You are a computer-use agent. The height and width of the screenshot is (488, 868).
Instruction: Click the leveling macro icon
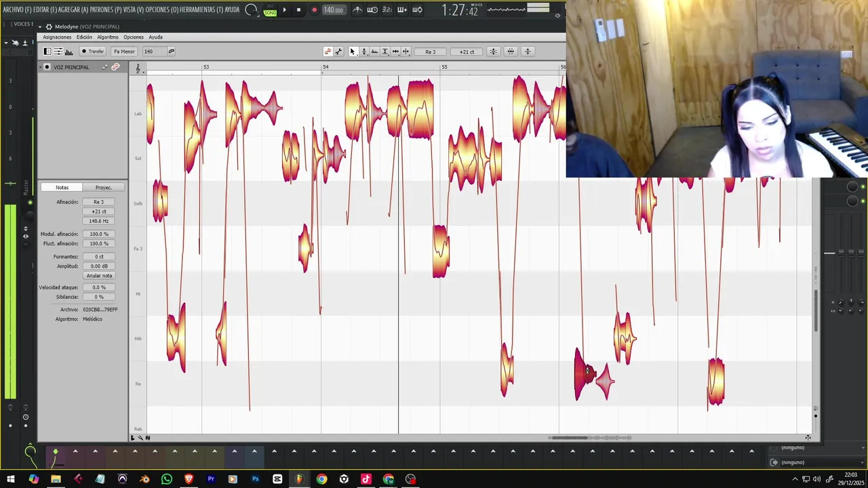coord(528,52)
